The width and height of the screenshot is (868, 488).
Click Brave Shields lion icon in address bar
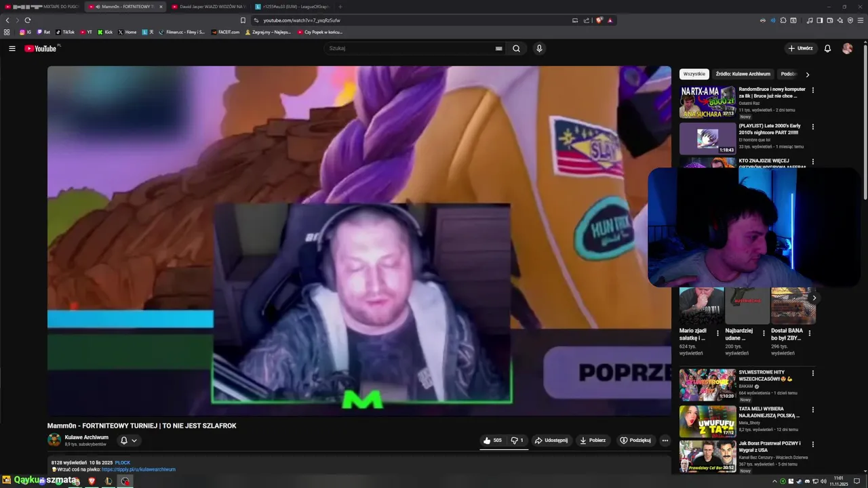click(599, 20)
